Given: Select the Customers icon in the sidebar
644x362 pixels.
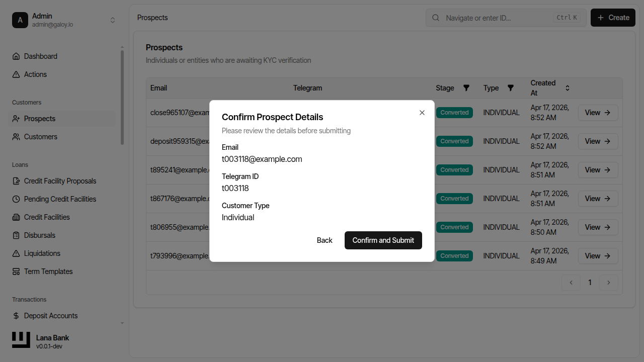Looking at the screenshot, I should point(16,137).
